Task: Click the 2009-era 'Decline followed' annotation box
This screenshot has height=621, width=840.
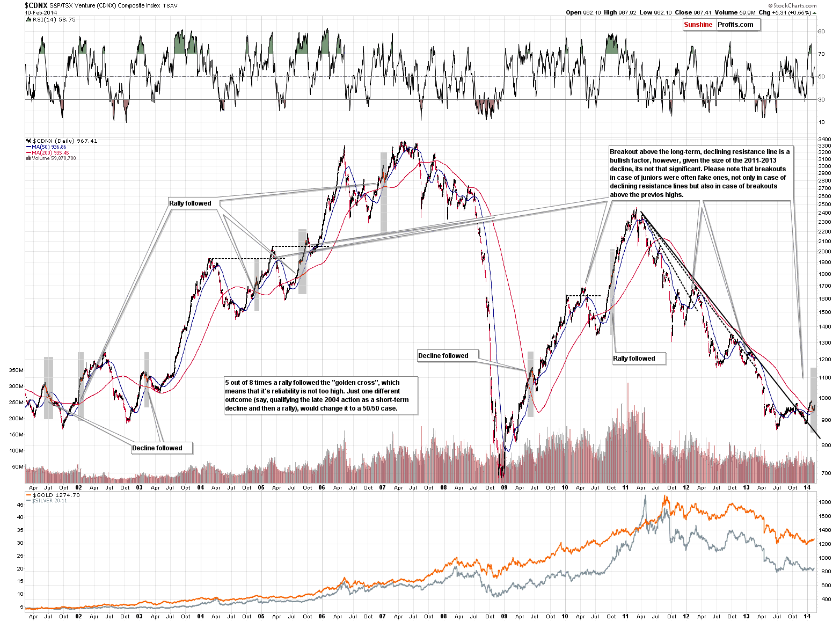Action: click(447, 356)
